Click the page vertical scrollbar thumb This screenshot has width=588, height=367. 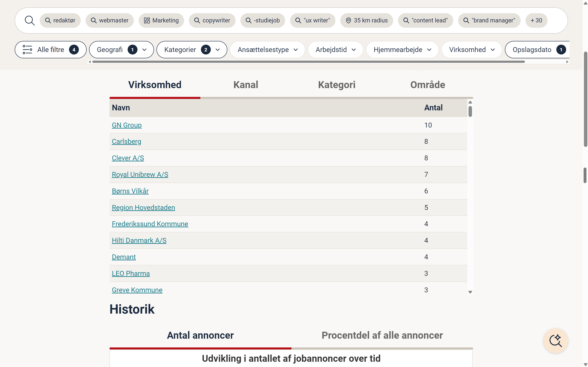(585, 99)
